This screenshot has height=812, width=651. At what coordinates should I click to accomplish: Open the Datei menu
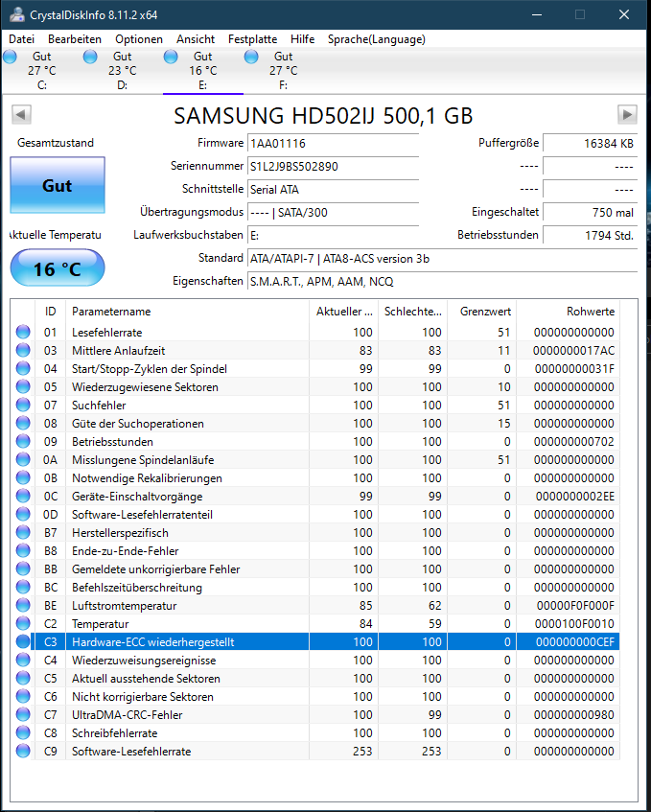(22, 39)
